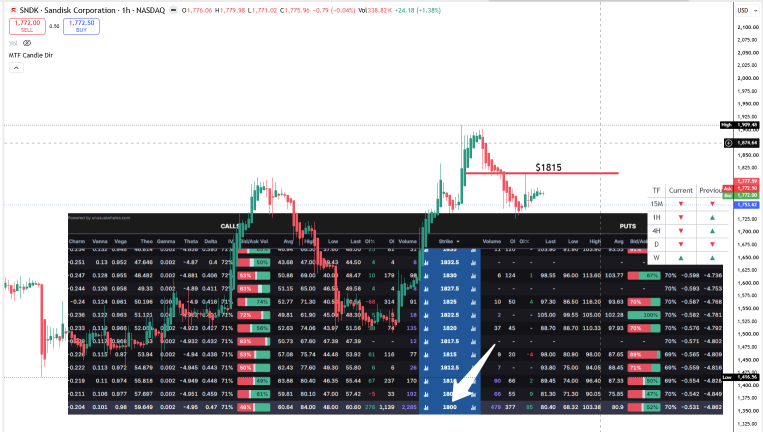Select the MTF Candle Dir indicator label
The image size is (763, 432).
(x=31, y=55)
